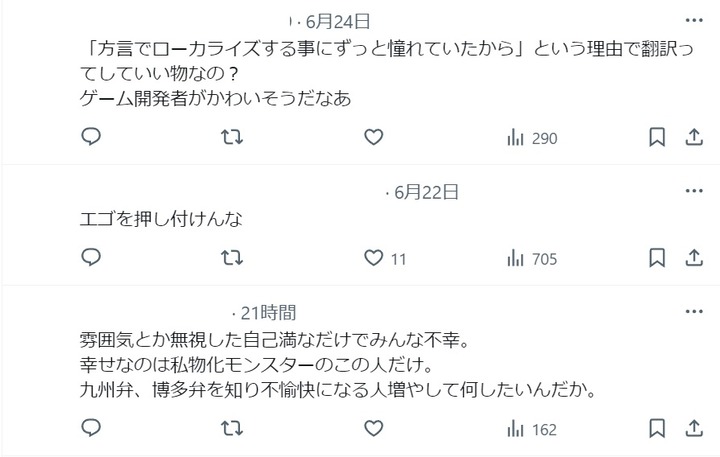This screenshot has height=457, width=720.
Task: Like the tweet with 11 likes
Action: click(x=385, y=258)
